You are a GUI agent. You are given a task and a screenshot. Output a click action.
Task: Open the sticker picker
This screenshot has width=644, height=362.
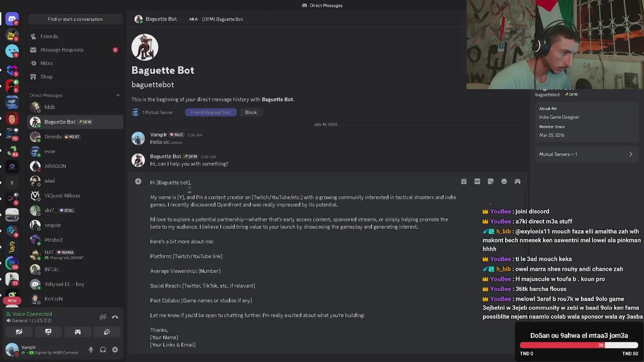[491, 182]
